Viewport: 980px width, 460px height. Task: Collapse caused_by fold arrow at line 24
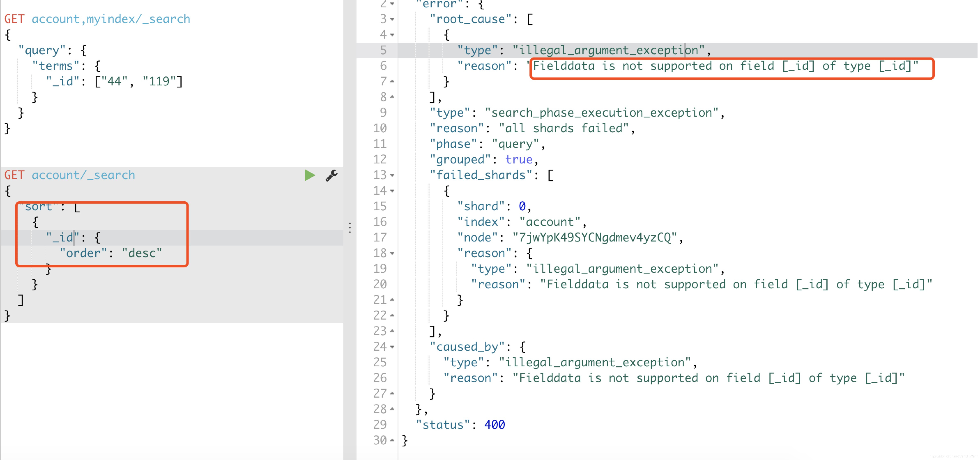point(392,347)
